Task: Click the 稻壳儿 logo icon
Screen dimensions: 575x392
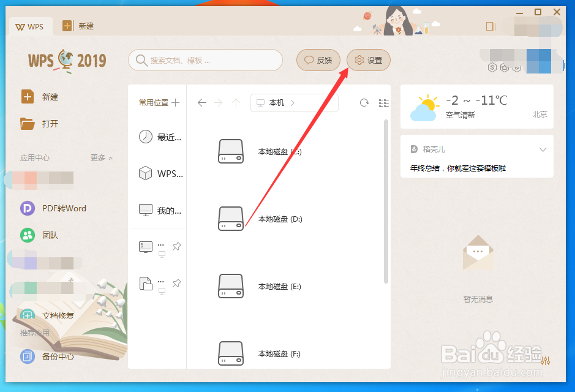Action: (x=414, y=149)
